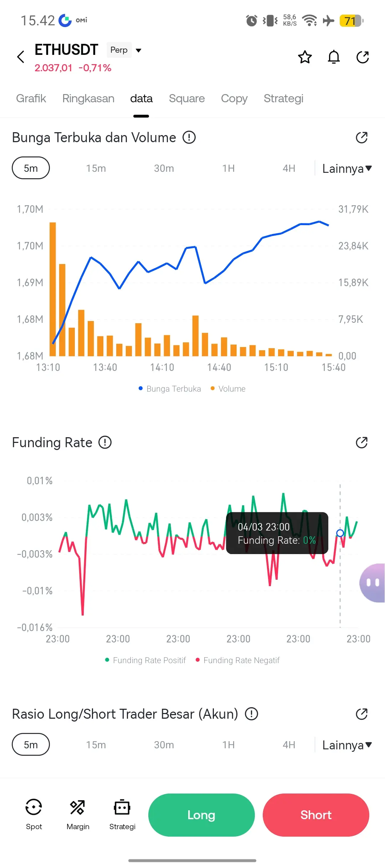385x868 pixels.
Task: Switch to the Ringkasan tab
Action: [88, 98]
